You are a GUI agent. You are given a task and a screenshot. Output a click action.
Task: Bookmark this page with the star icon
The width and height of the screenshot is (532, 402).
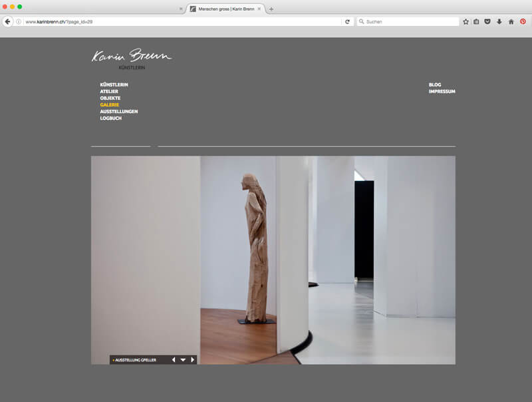coord(466,22)
